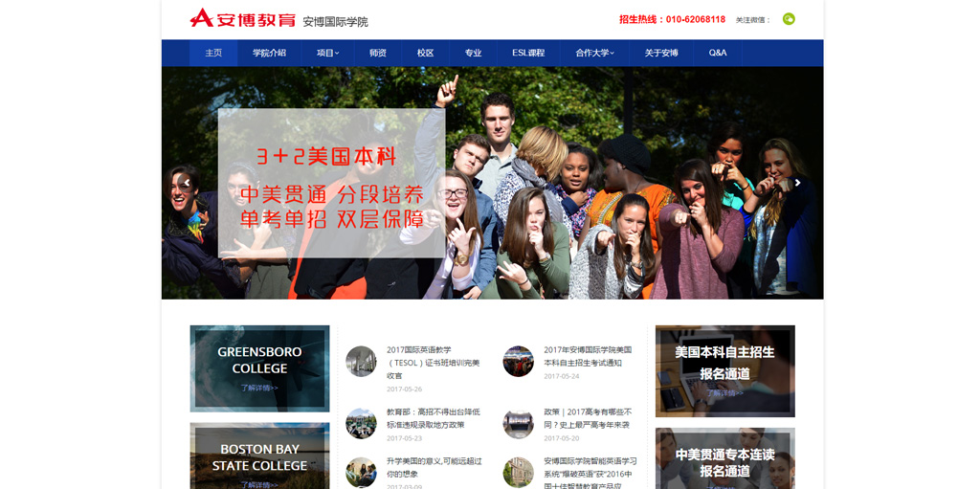Expand the 项目 dropdown menu
Image resolution: width=980 pixels, height=489 pixels.
[327, 54]
